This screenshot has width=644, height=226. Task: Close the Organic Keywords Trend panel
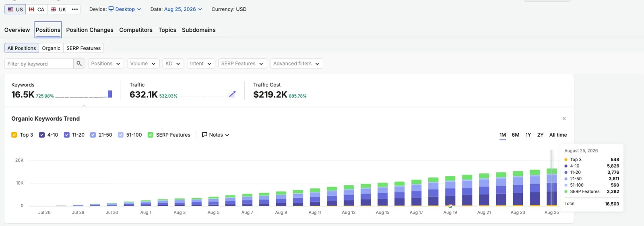tap(564, 119)
